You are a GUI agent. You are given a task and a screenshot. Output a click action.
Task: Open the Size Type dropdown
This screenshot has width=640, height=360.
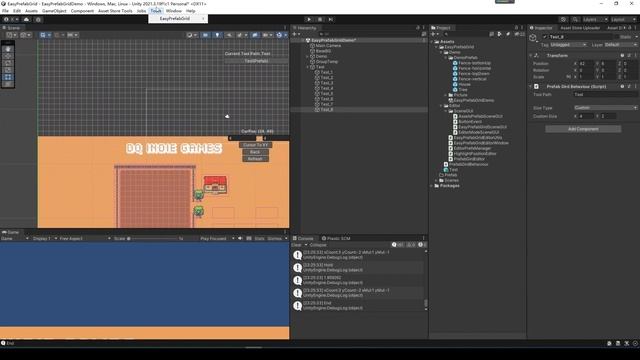point(606,108)
